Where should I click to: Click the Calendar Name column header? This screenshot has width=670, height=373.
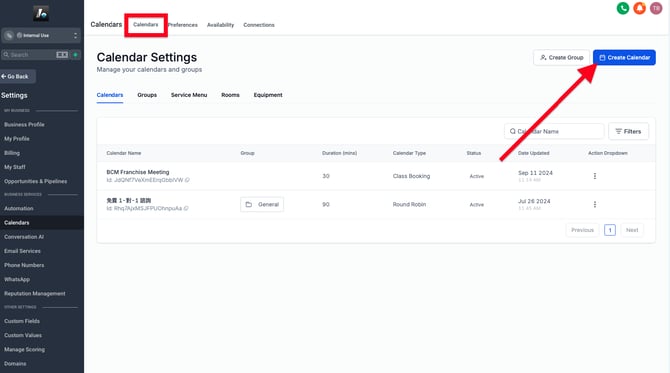pyautogui.click(x=123, y=153)
